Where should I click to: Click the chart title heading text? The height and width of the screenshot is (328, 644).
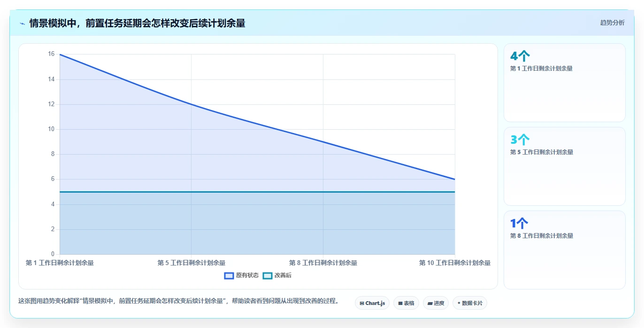coord(137,23)
